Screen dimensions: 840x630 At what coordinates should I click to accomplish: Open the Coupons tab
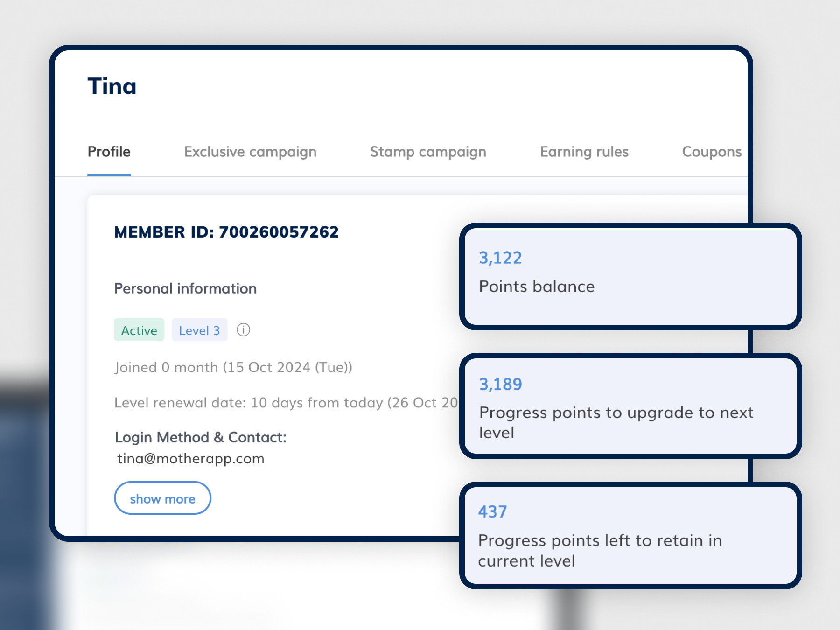point(711,152)
